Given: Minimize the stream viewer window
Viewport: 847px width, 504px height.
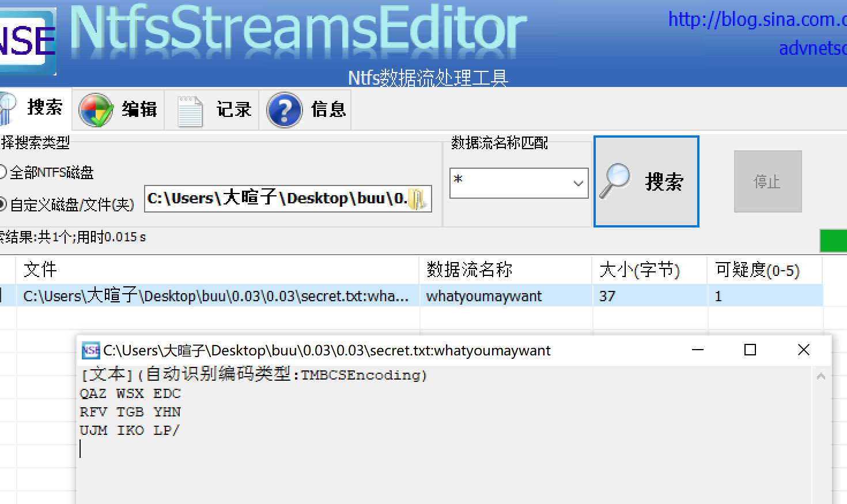Looking at the screenshot, I should coord(698,350).
